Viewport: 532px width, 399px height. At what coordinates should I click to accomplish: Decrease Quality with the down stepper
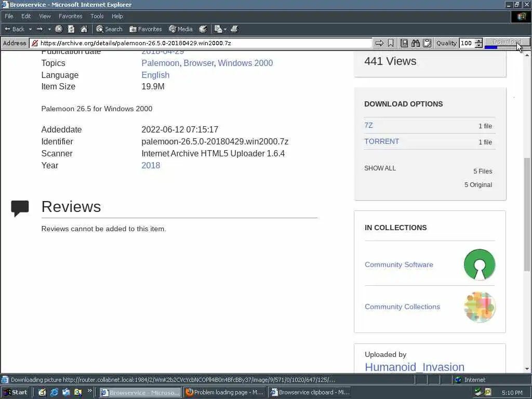point(478,46)
